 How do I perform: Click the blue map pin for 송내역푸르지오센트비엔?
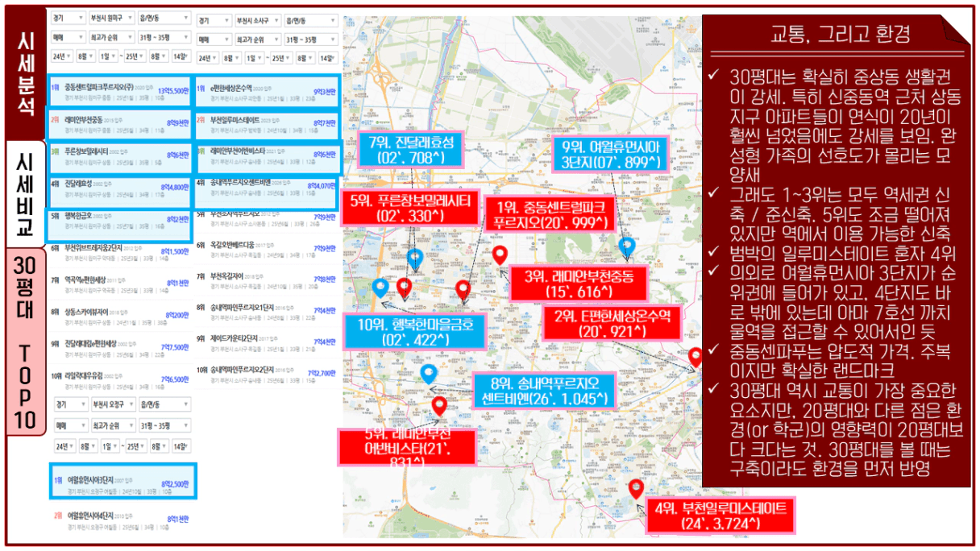click(x=430, y=374)
